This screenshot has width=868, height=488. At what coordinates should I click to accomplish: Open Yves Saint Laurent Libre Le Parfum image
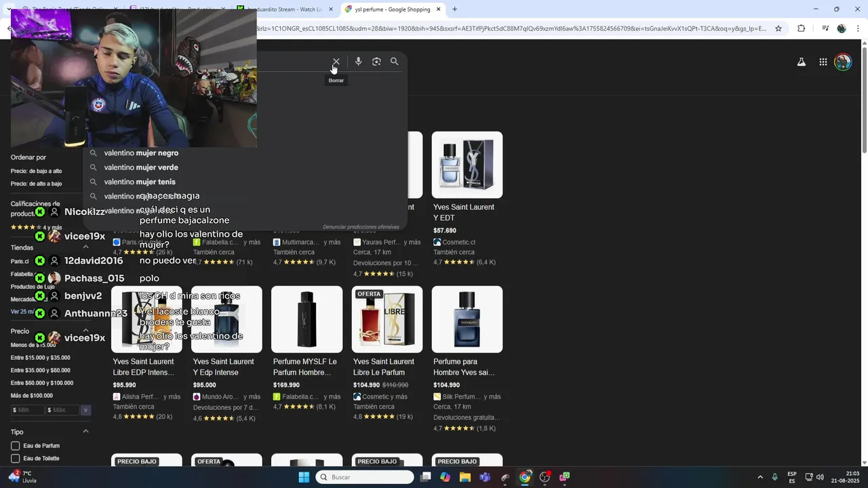click(x=387, y=319)
